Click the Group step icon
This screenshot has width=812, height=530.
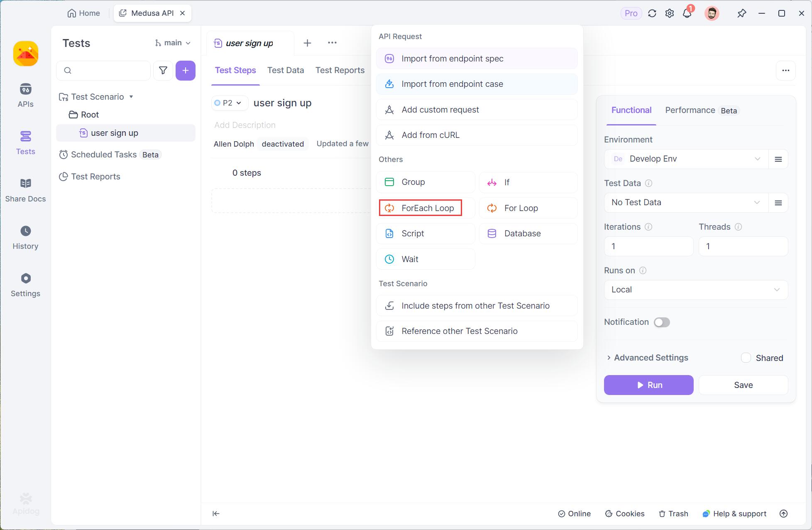[389, 182]
